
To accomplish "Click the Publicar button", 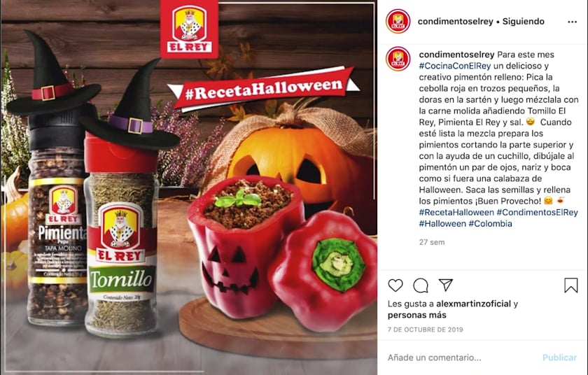I will [559, 358].
